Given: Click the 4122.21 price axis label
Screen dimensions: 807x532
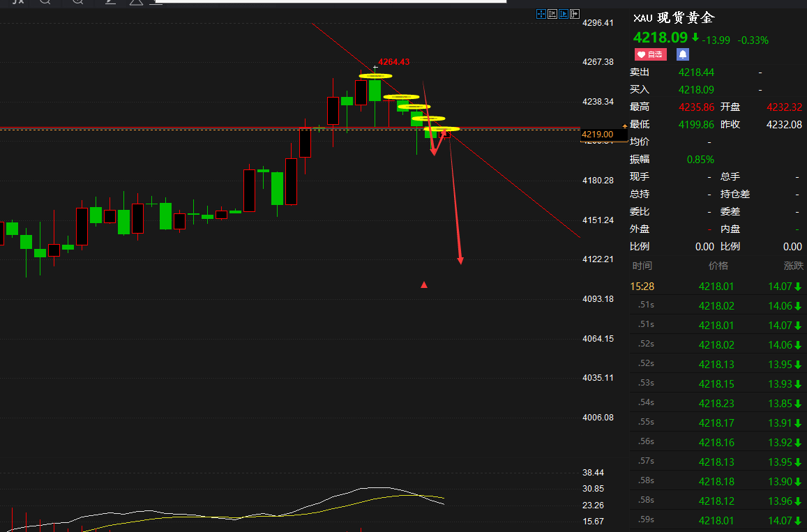Looking at the screenshot, I should point(598,259).
